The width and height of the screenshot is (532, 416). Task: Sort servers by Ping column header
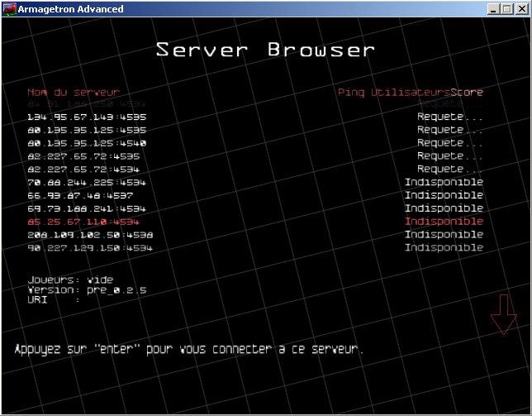pyautogui.click(x=351, y=92)
